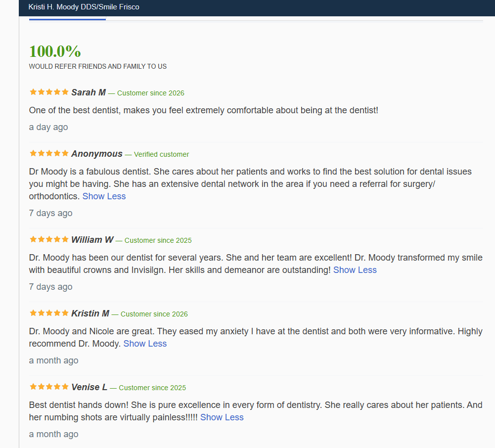
Task: Click Sarah M's Customer since 2026 label
Action: [151, 93]
